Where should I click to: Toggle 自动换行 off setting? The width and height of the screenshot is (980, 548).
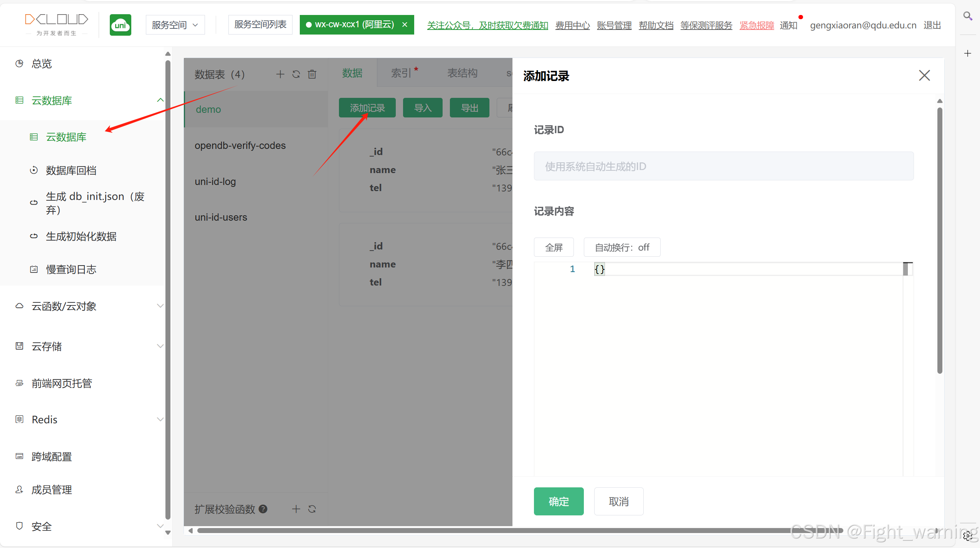[622, 247]
